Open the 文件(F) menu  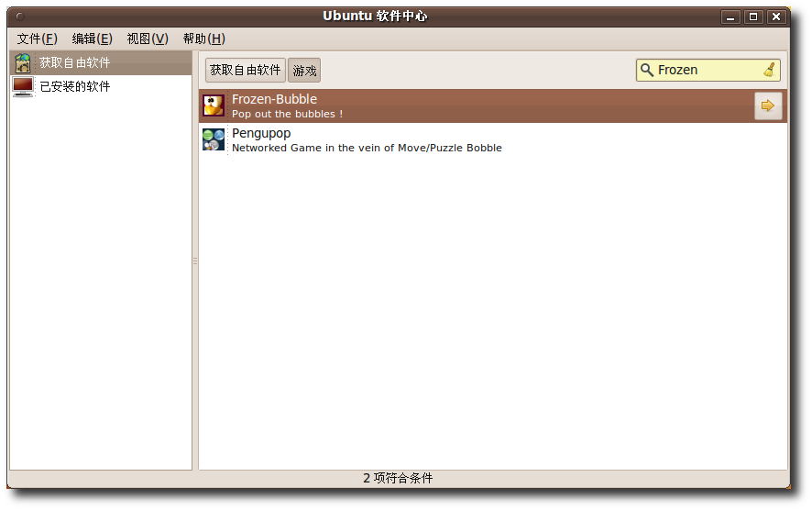coord(37,39)
